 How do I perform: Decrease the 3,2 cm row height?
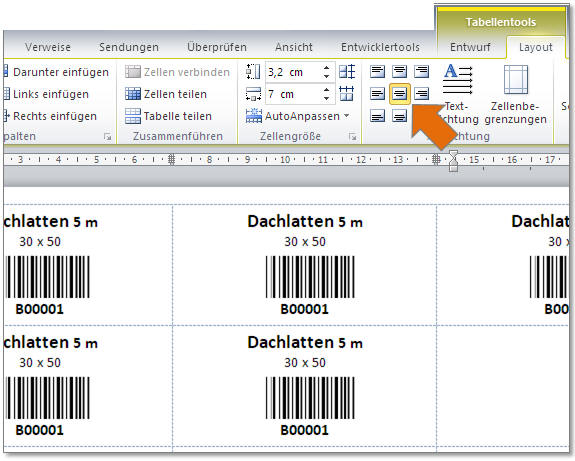326,76
